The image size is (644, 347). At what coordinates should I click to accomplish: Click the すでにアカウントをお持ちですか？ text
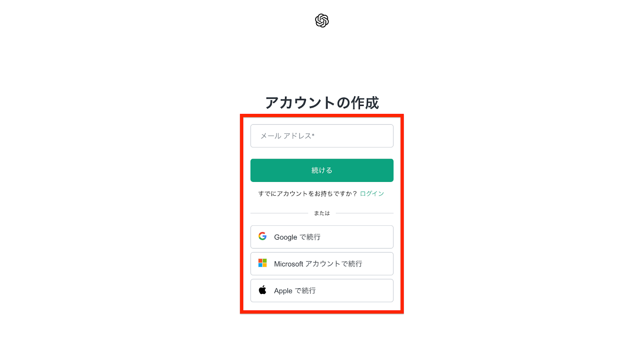[308, 194]
